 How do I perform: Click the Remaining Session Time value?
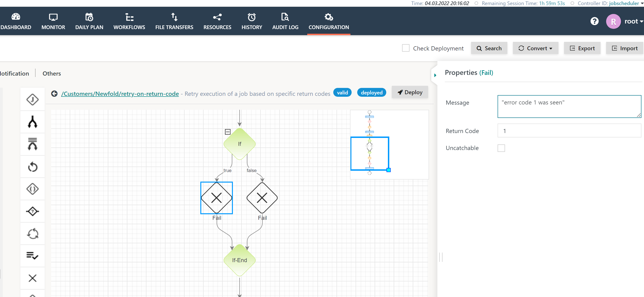[x=552, y=3]
